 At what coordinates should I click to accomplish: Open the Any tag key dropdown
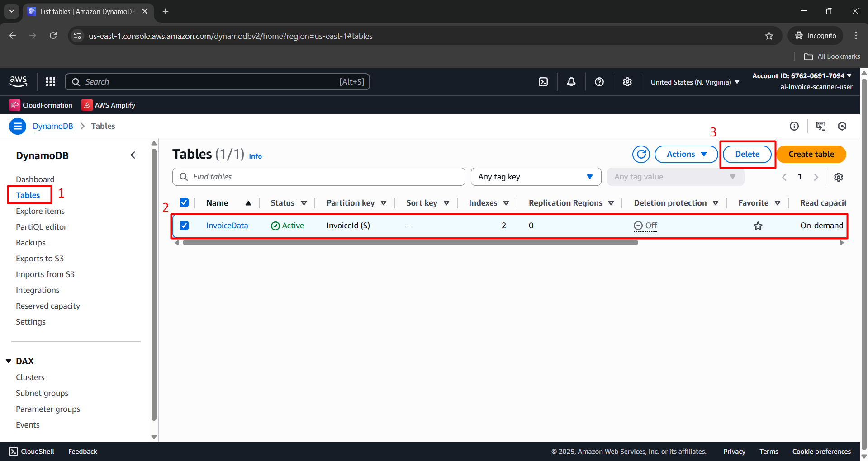tap(536, 177)
